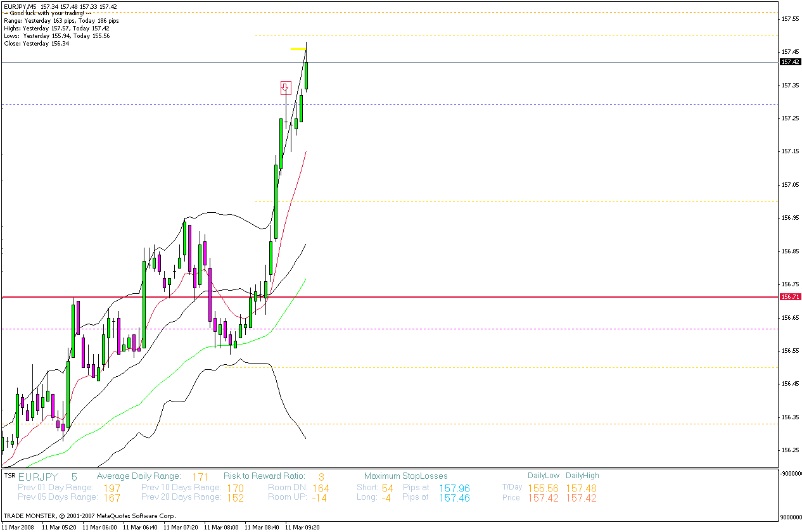Click the '11 Mar 08:00' time axis label
This screenshot has height=532, width=802.
coord(222,526)
